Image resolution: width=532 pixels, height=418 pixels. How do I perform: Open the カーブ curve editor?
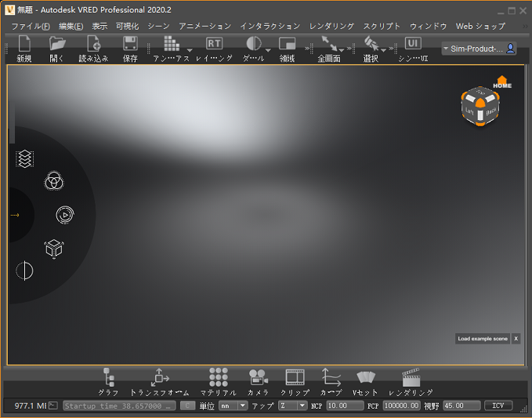[331, 383]
